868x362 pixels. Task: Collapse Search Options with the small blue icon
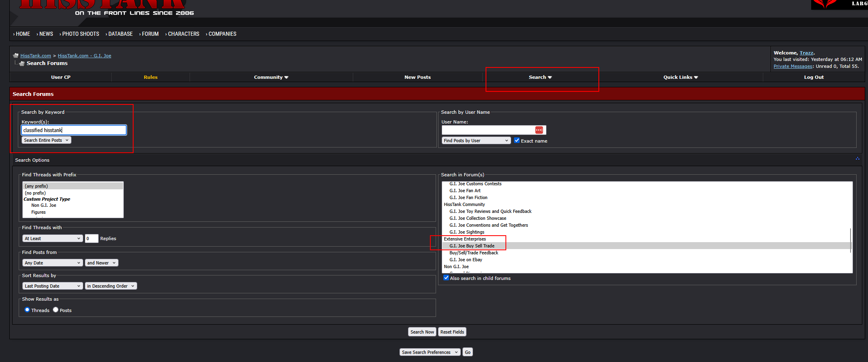(x=857, y=158)
